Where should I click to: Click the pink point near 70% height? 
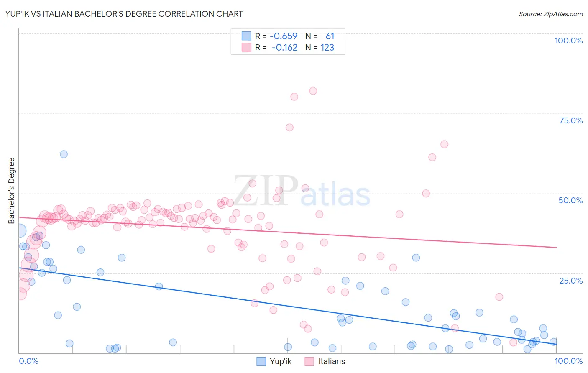[x=289, y=128]
